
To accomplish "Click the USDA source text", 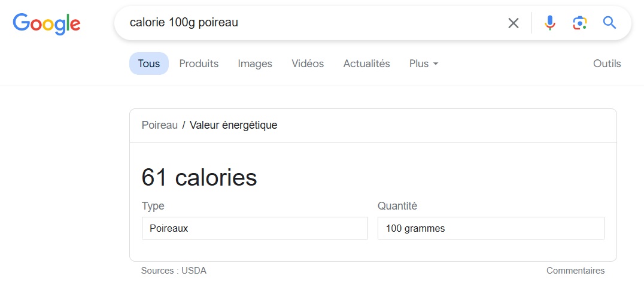I will 194,271.
